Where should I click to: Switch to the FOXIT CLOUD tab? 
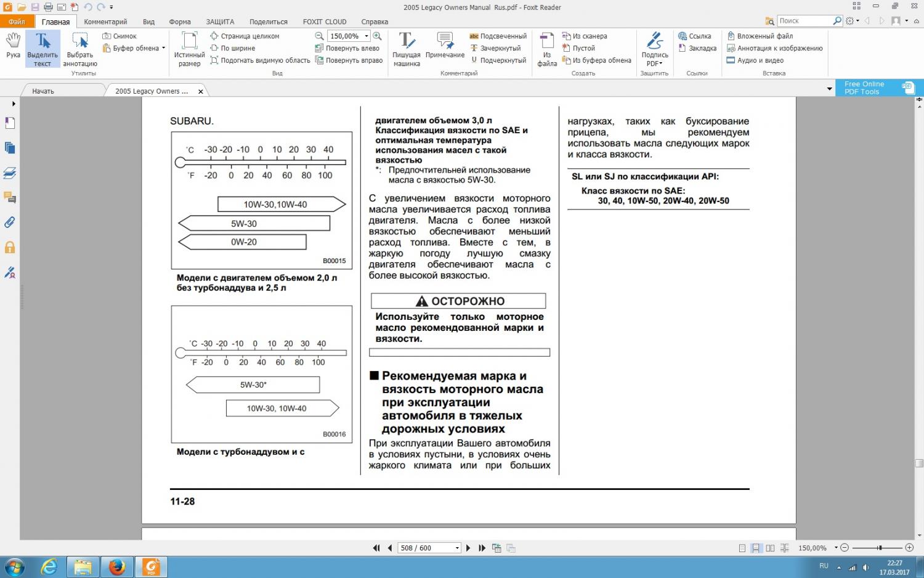point(325,22)
